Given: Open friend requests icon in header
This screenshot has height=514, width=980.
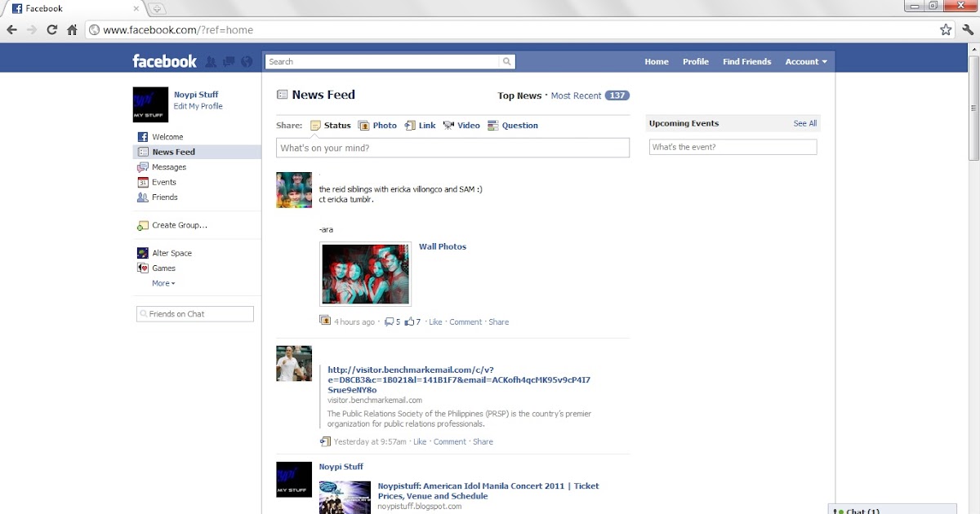Looking at the screenshot, I should click(211, 61).
